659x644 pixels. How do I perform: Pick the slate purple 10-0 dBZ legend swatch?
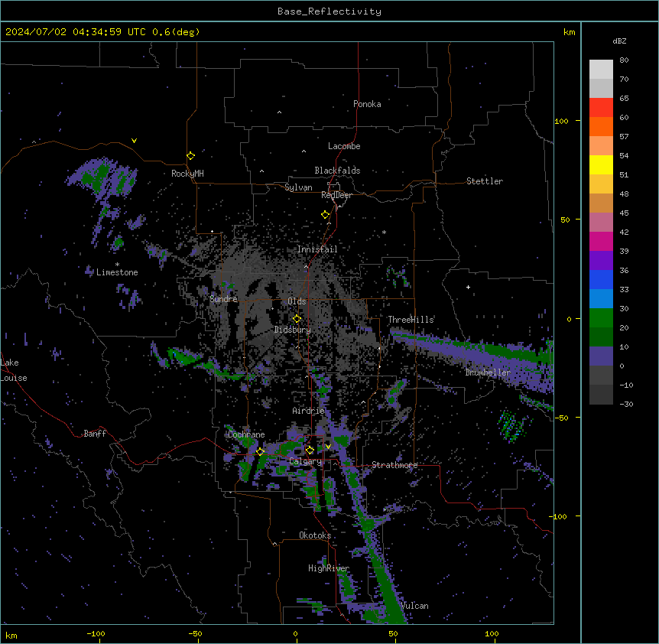pos(601,356)
